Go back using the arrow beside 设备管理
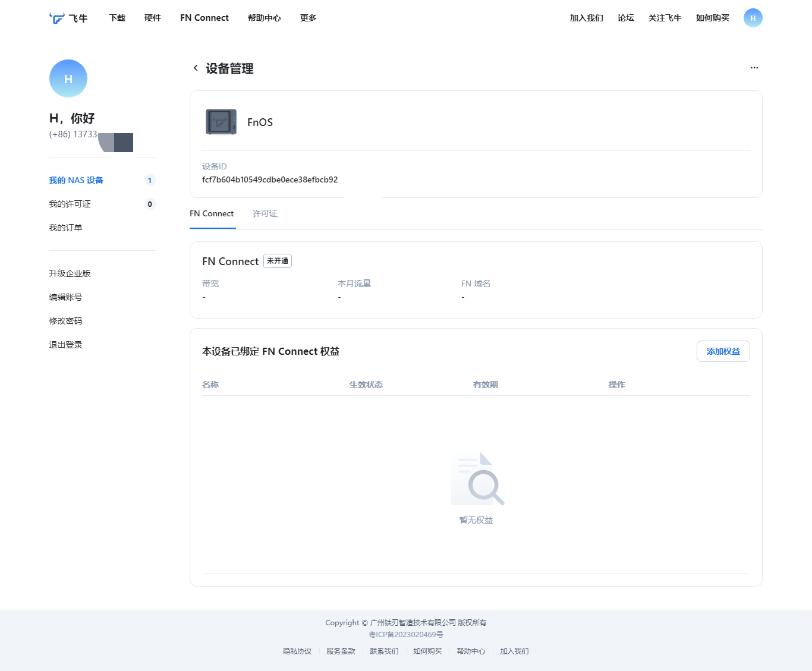 pos(196,68)
